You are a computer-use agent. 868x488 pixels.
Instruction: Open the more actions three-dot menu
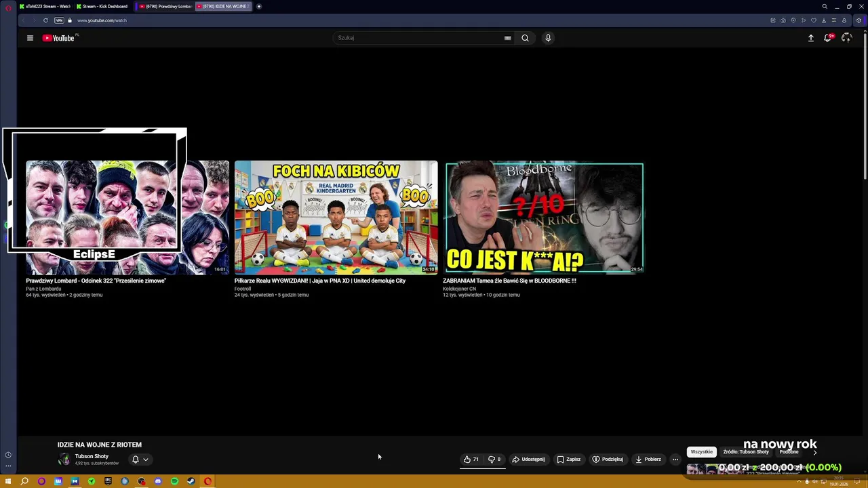(675, 460)
